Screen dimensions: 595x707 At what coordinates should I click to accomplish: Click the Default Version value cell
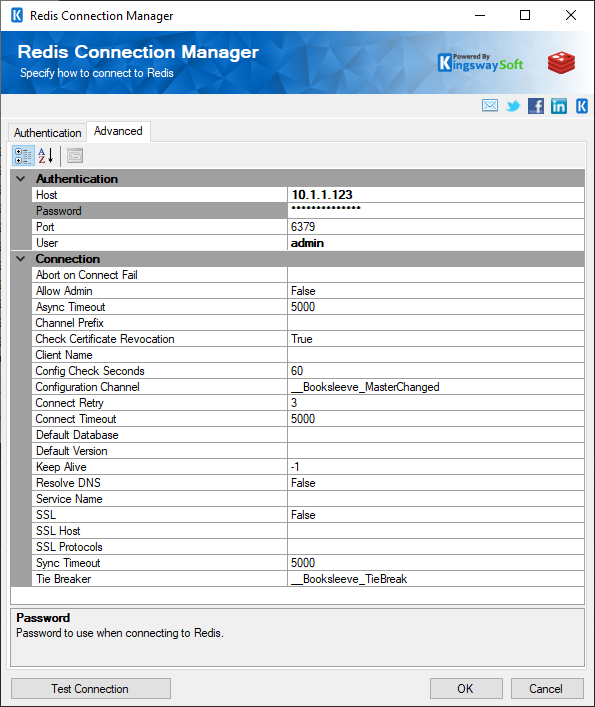(436, 451)
